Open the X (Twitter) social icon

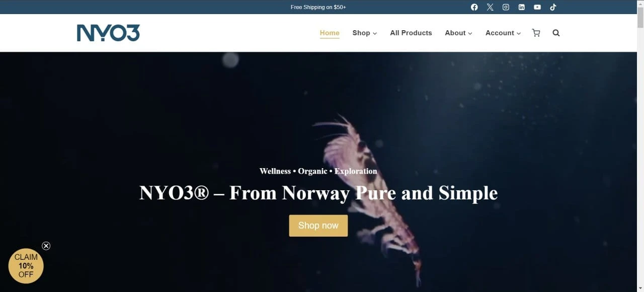point(490,7)
